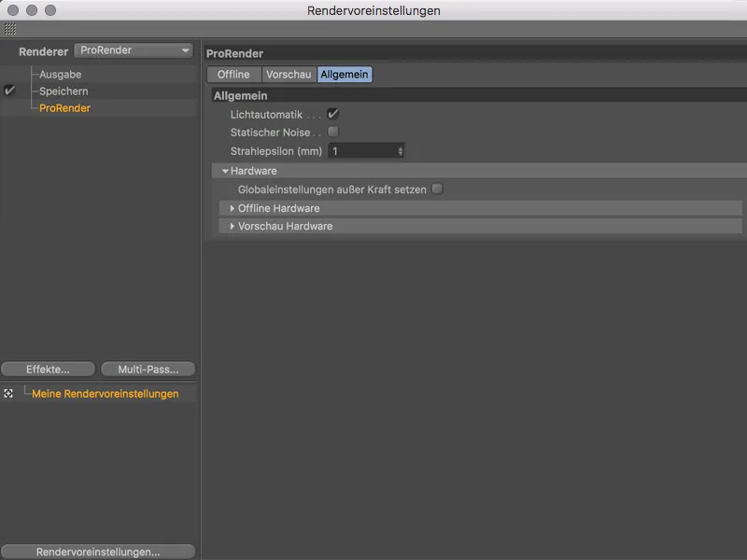This screenshot has width=747, height=560.
Task: Enable Statischer Noise
Action: tap(332, 132)
